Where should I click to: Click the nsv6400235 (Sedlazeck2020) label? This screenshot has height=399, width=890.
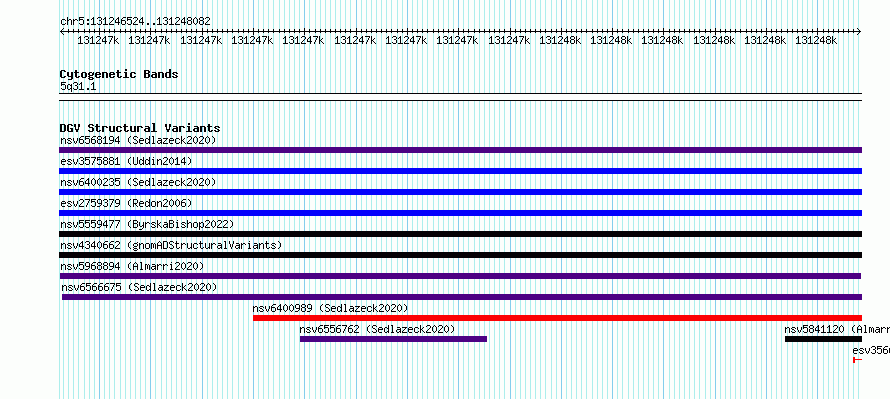click(138, 182)
